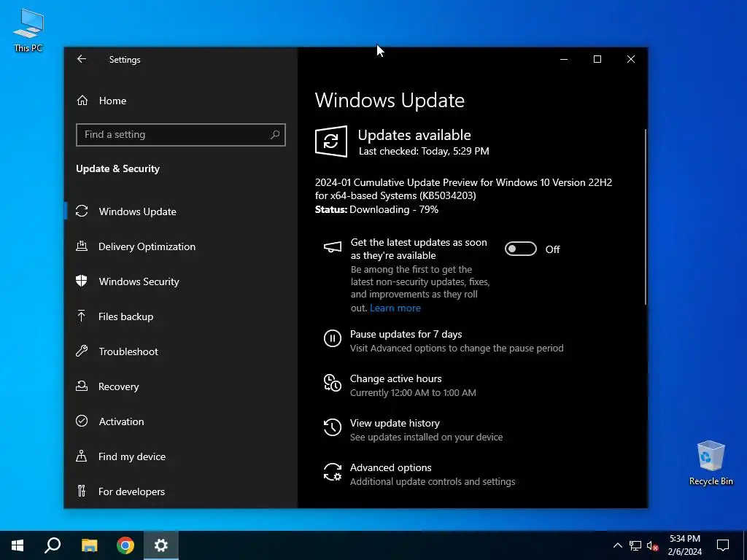
Task: Click the Windows Update page scrollbar
Action: coord(646,217)
